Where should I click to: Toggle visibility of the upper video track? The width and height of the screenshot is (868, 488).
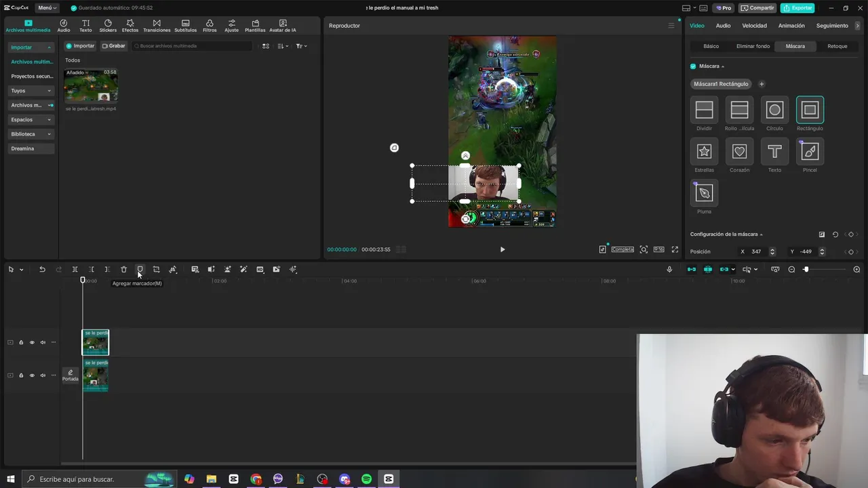point(32,342)
